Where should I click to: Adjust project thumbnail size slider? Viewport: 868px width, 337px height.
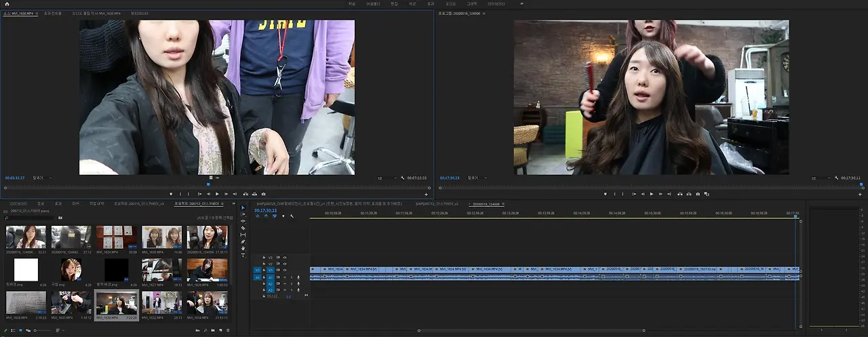point(42,330)
